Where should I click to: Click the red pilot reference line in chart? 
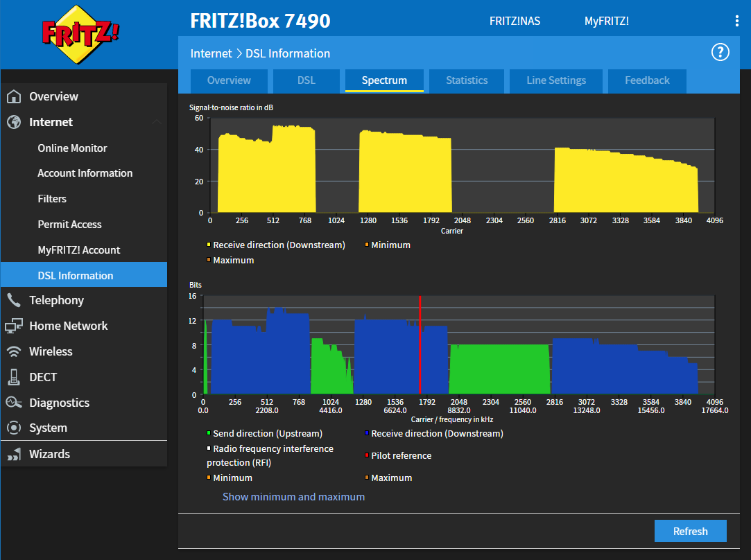(x=420, y=344)
